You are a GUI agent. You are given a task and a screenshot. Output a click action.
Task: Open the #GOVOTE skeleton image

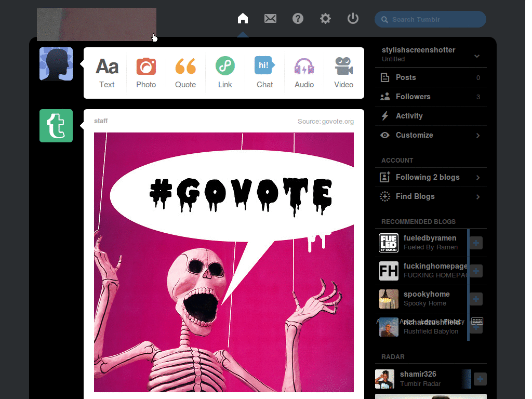click(224, 262)
